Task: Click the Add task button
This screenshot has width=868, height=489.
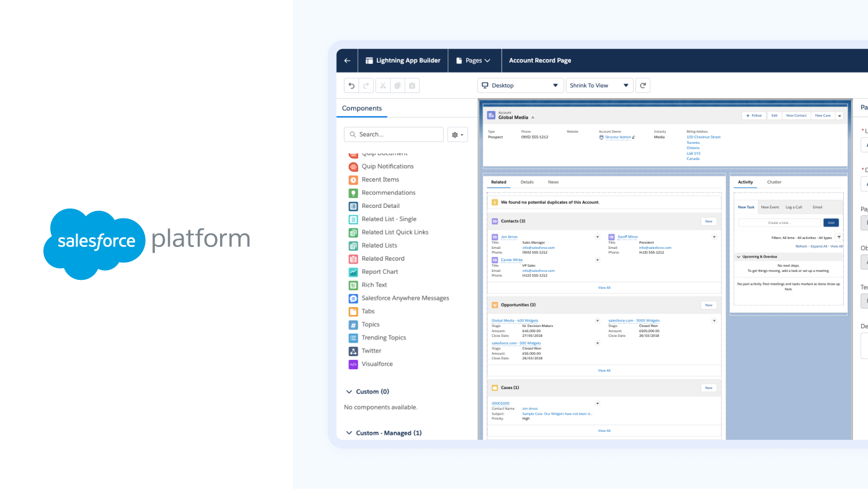Action: [x=831, y=223]
